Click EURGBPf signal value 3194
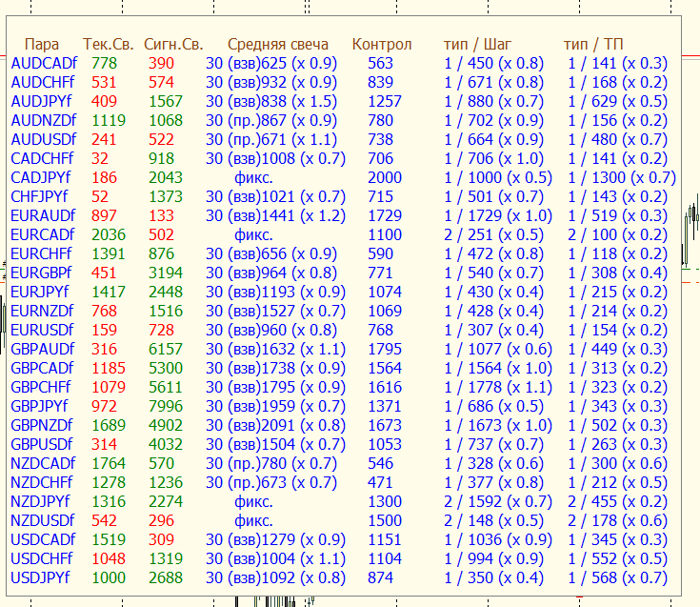Image resolution: width=700 pixels, height=607 pixels. 166,273
